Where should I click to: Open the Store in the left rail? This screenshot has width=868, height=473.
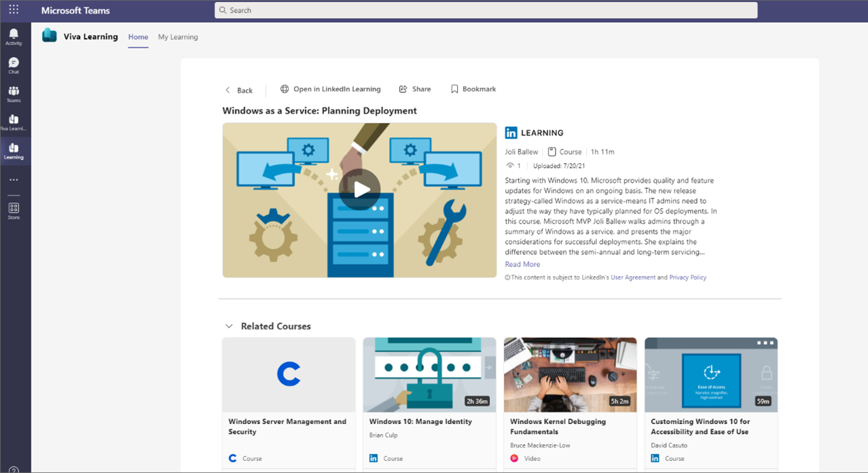tap(14, 211)
